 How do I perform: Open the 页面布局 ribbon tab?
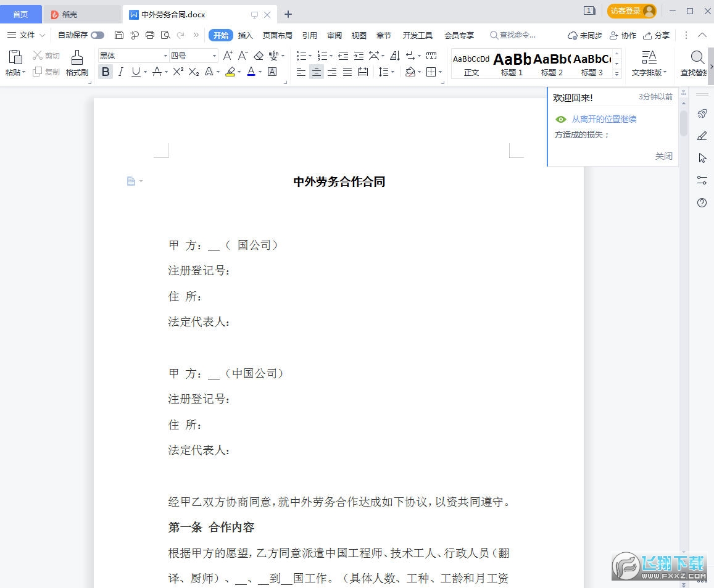click(x=277, y=35)
